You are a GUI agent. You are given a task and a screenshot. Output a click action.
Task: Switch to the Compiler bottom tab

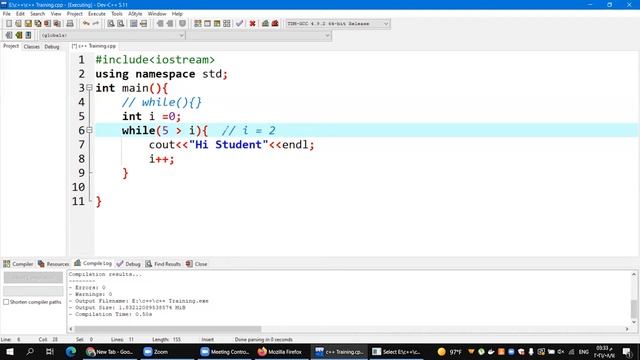point(18,264)
